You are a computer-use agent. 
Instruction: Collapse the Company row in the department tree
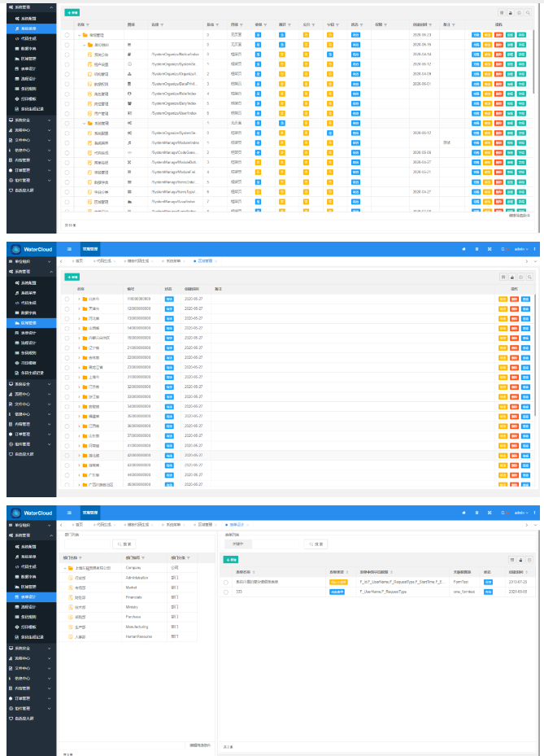click(x=66, y=569)
